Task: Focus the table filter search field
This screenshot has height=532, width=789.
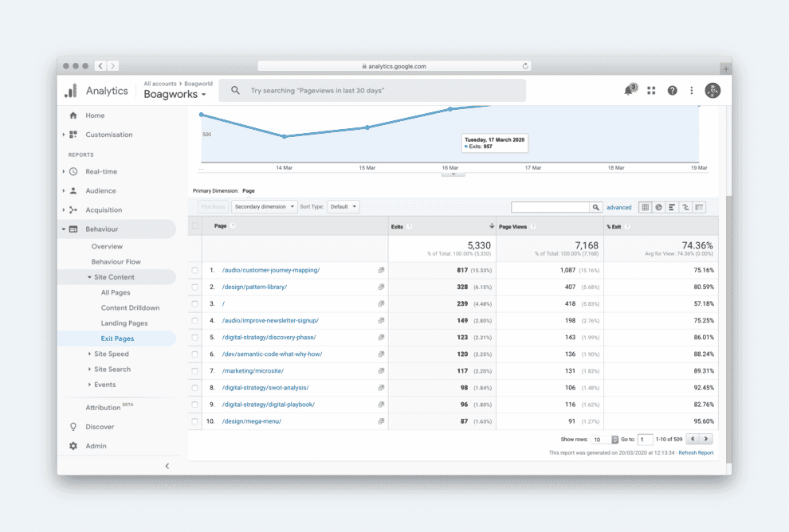Action: point(550,207)
